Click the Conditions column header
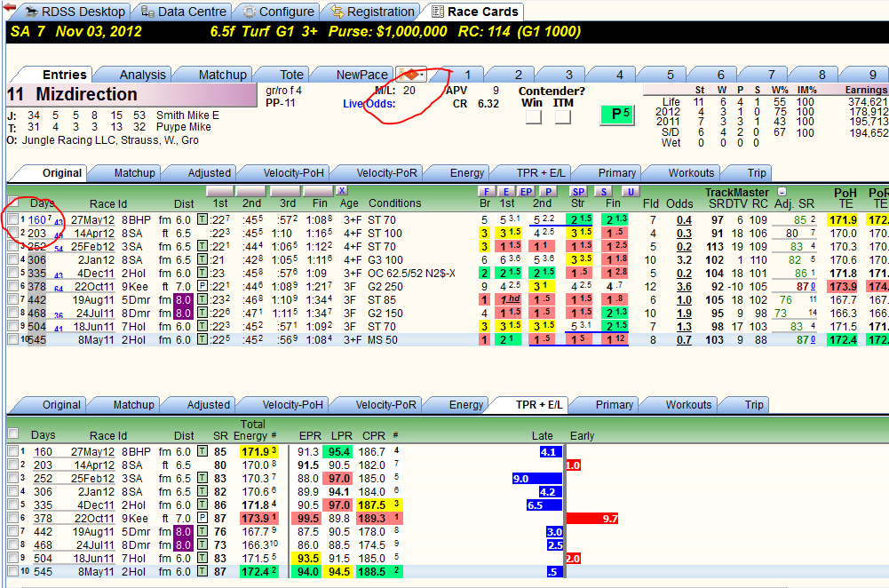This screenshot has height=588, width=889. point(394,203)
